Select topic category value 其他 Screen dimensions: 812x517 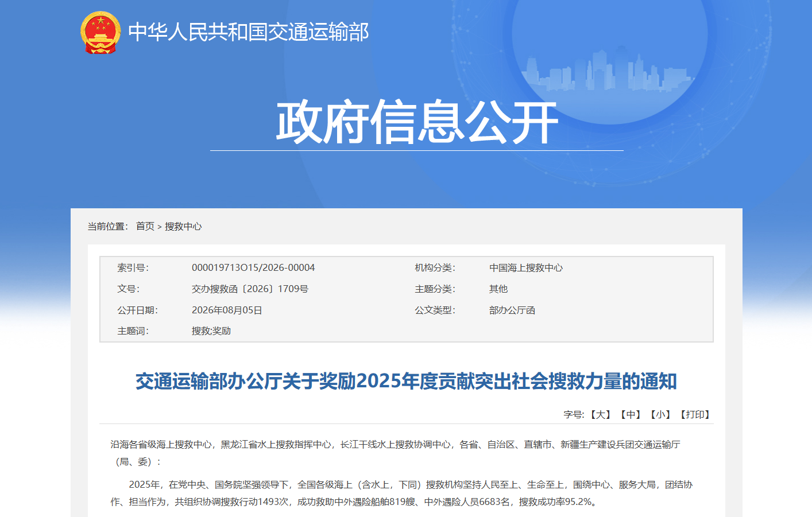coord(498,289)
